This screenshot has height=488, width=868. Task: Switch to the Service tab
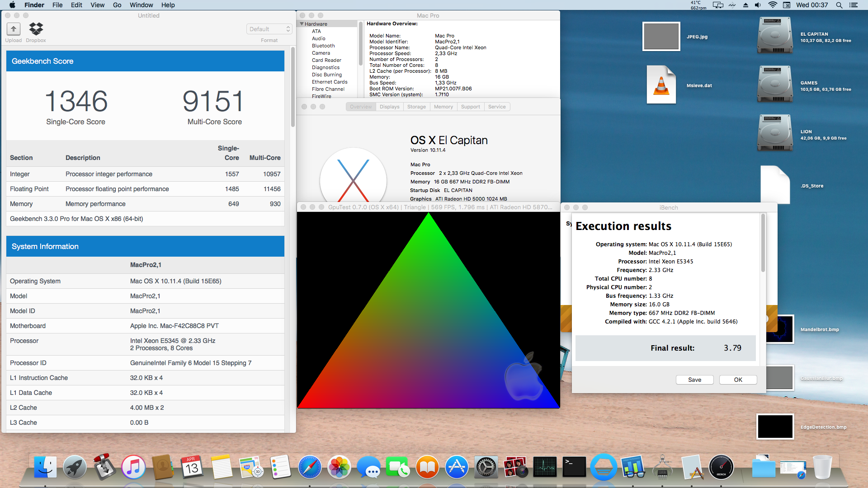coord(497,107)
